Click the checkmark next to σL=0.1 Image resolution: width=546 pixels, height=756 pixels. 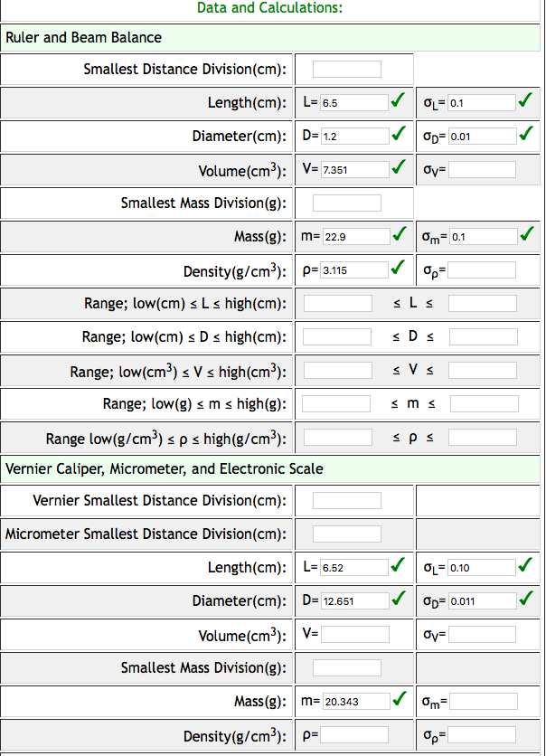[525, 101]
